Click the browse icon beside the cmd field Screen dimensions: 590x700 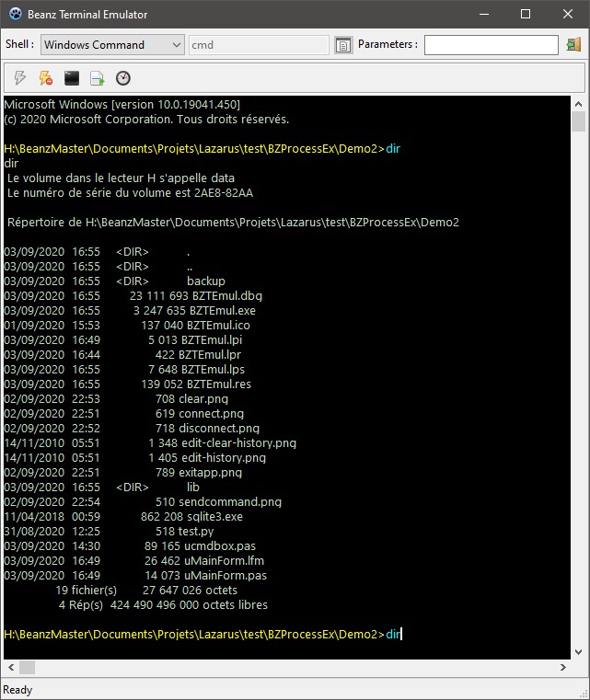[x=343, y=44]
